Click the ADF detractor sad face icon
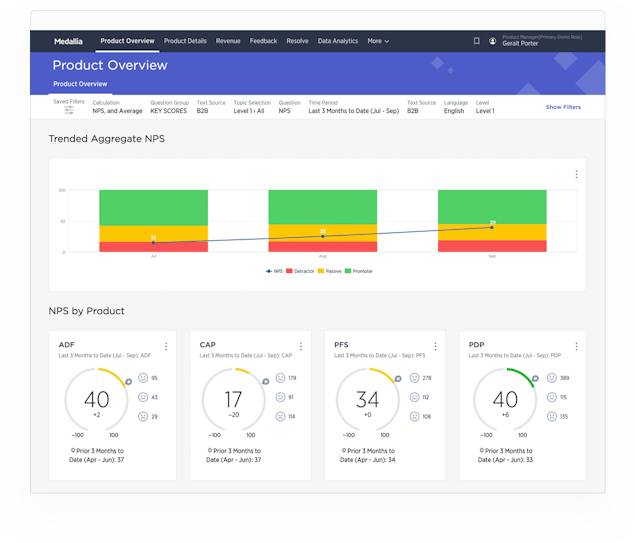This screenshot has width=635, height=543. [x=143, y=416]
